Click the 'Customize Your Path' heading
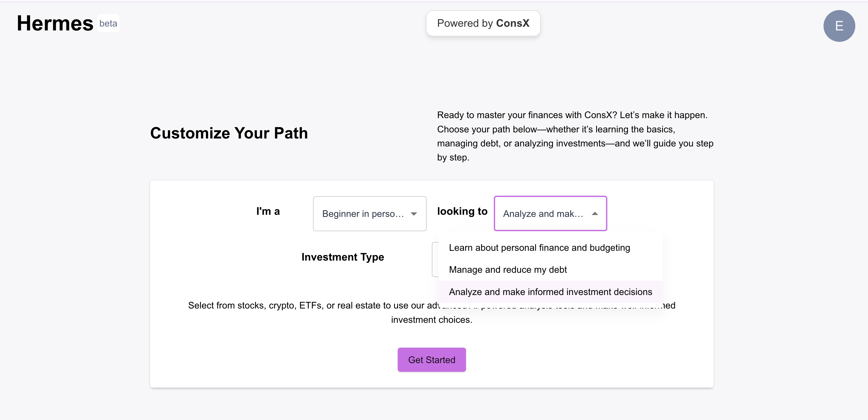868x420 pixels. 229,133
